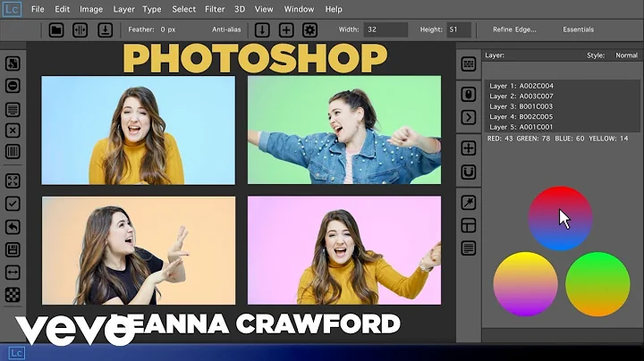Screen dimensions: 644x361
Task: Click the floppy disk save tool
Action: pyautogui.click(x=13, y=250)
